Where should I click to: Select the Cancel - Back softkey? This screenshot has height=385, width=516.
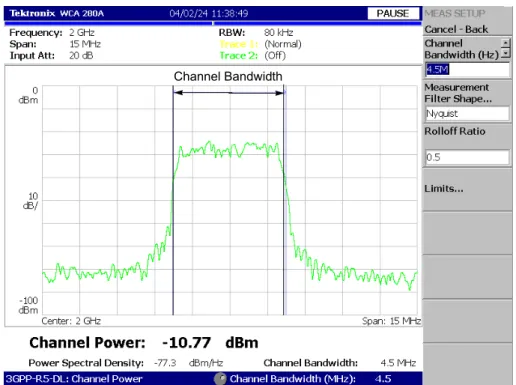click(x=456, y=29)
